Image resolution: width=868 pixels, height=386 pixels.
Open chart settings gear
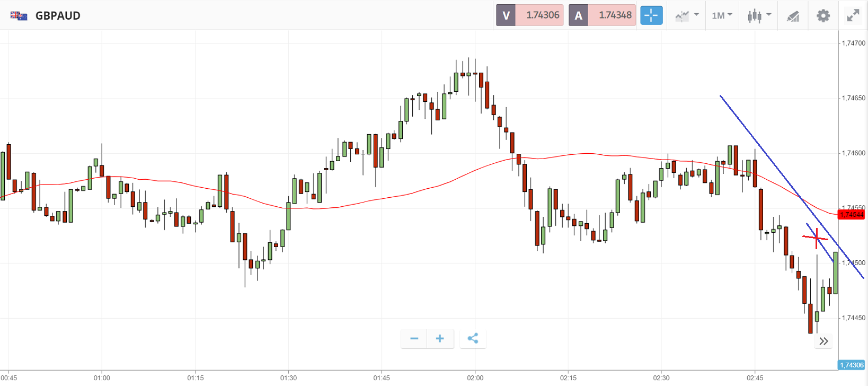coord(823,15)
